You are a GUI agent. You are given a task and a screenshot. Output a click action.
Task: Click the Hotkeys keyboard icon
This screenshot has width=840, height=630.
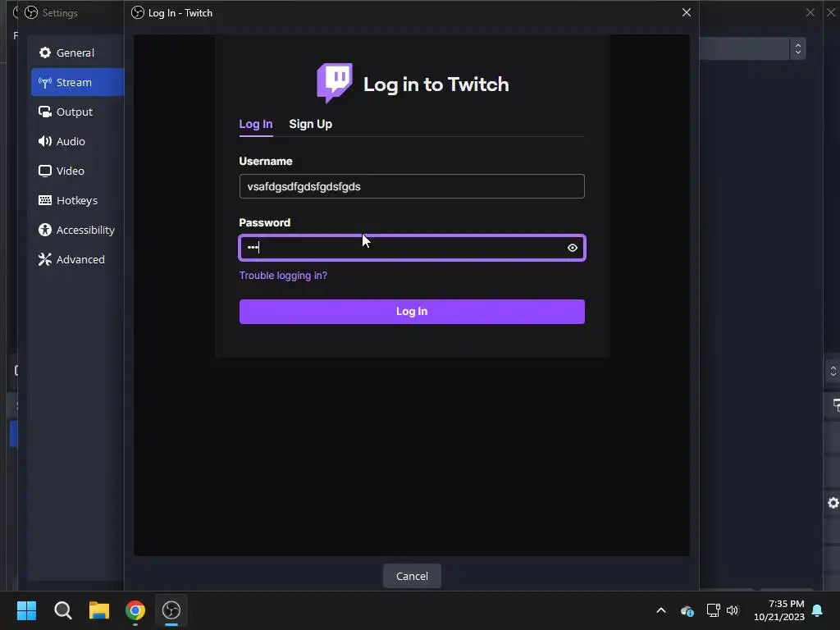(45, 200)
